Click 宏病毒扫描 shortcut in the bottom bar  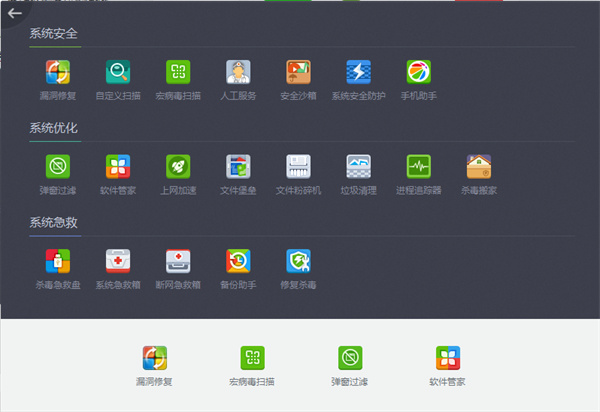253,358
